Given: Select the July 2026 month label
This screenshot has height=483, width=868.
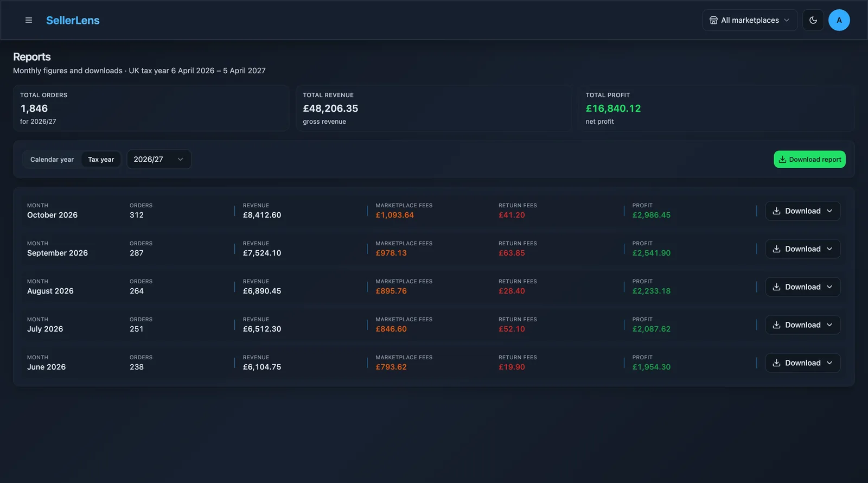Looking at the screenshot, I should 45,329.
